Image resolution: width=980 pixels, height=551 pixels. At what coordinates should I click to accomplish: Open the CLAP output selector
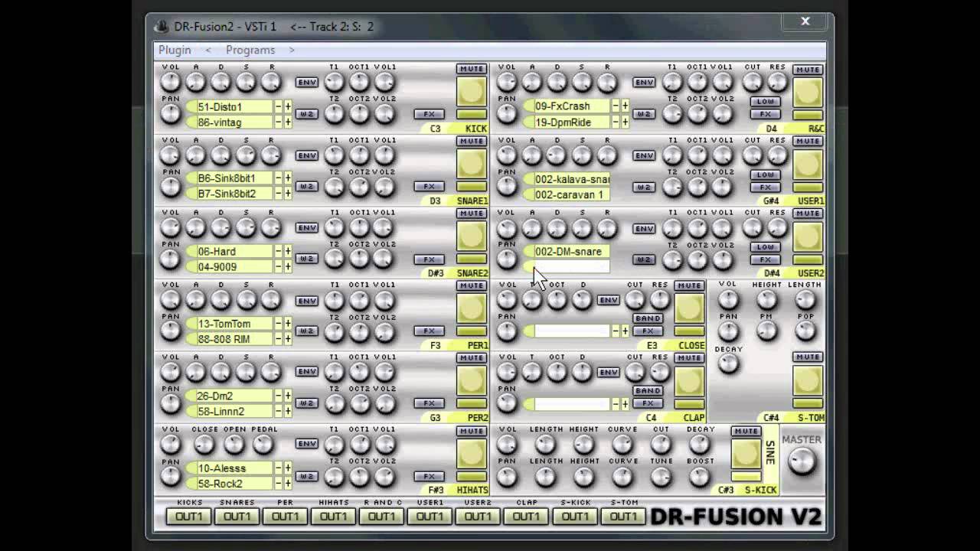[526, 517]
